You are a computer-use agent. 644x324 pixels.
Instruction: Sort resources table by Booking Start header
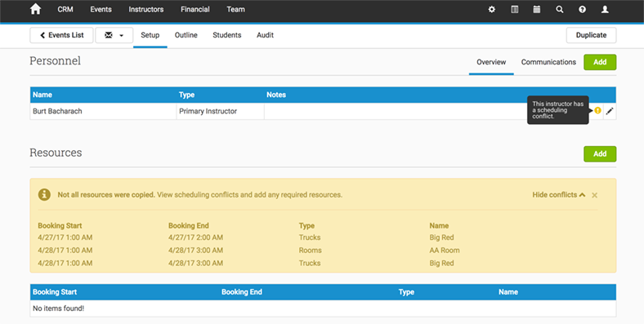tap(55, 292)
